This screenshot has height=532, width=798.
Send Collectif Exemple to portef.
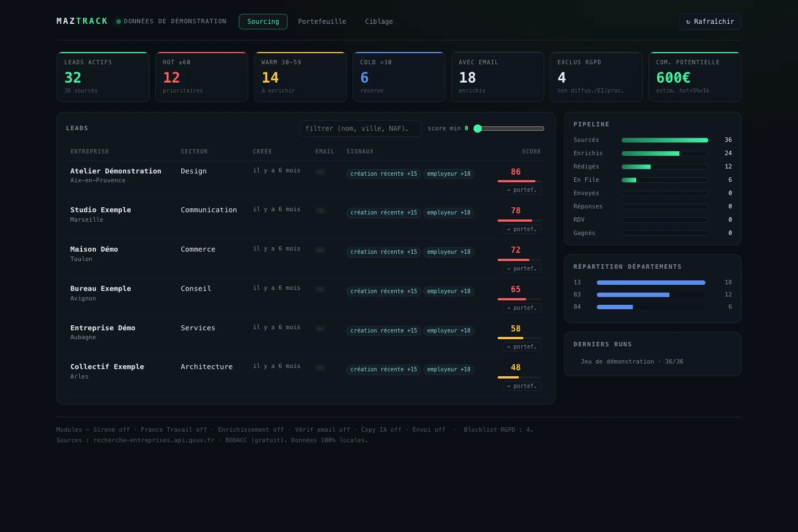click(x=522, y=386)
